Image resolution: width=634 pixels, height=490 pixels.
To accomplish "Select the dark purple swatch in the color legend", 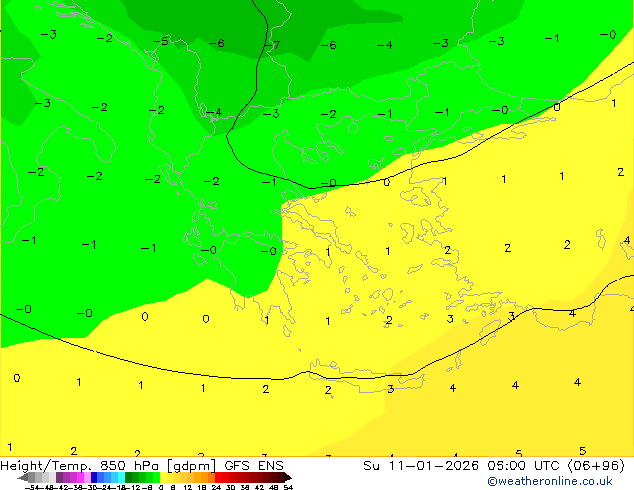I will (59, 477).
